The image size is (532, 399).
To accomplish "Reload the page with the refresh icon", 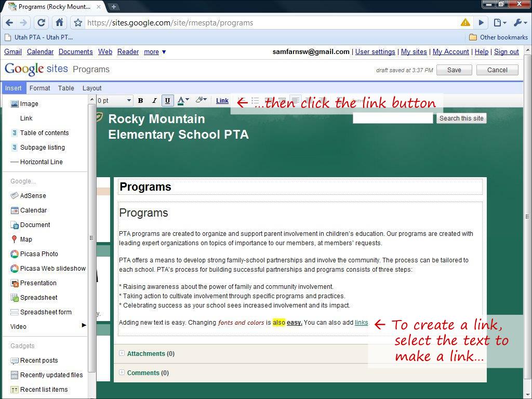I will click(41, 23).
